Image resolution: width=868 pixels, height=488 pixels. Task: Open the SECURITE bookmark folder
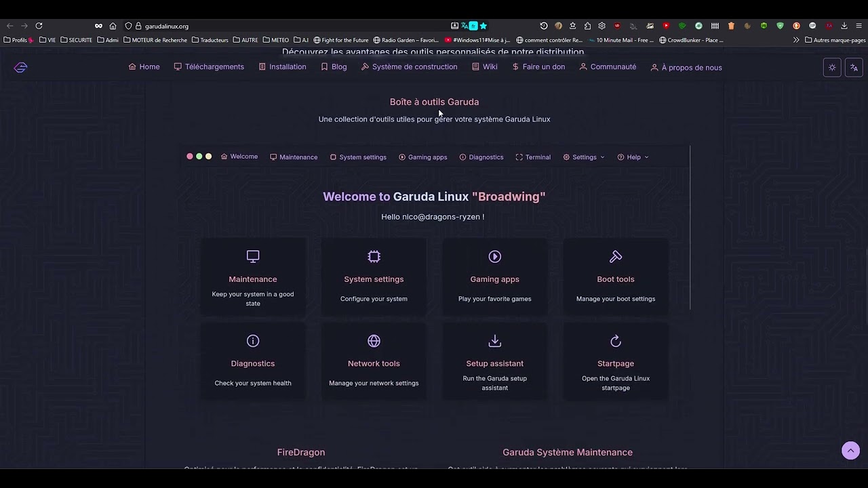(x=76, y=40)
